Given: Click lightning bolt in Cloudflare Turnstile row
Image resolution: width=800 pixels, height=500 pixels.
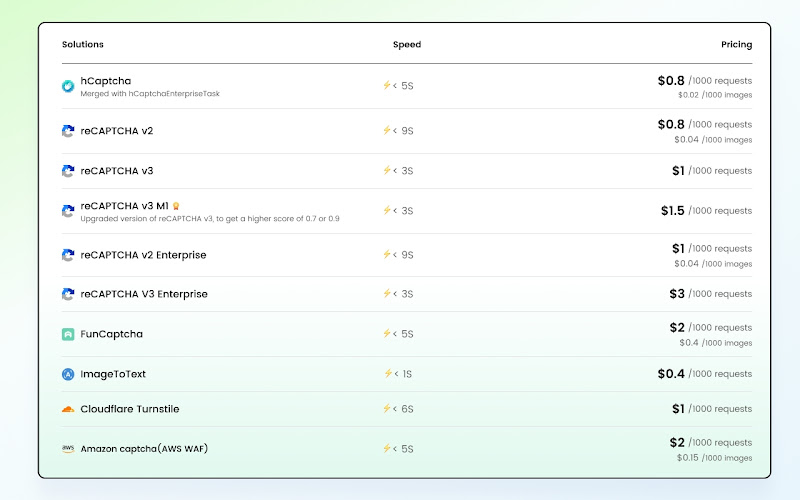Looking at the screenshot, I should (x=387, y=408).
